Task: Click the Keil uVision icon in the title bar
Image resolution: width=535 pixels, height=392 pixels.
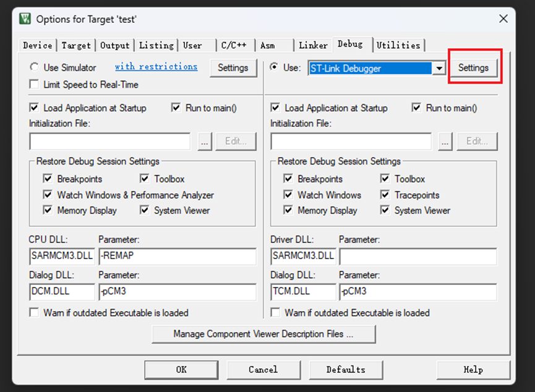Action: pos(25,19)
